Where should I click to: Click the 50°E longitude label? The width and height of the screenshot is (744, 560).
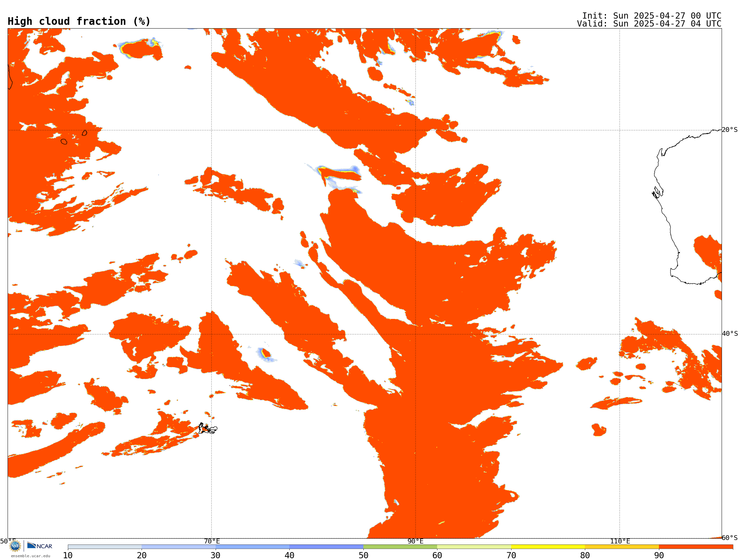[8, 541]
